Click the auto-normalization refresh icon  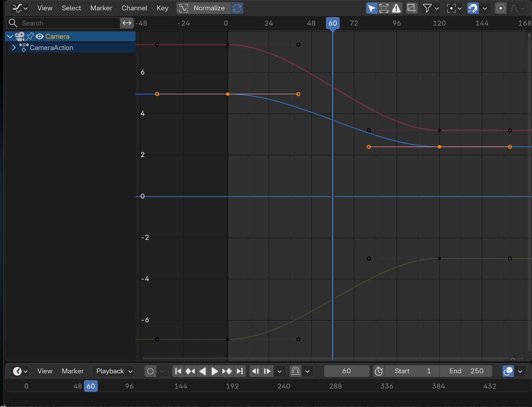tap(237, 8)
